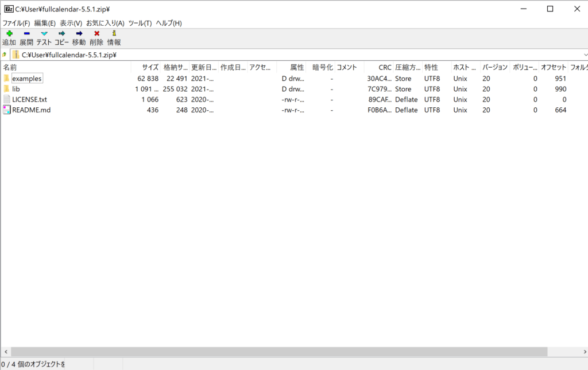Click Deflate method in LICENSE.txt row

[407, 100]
